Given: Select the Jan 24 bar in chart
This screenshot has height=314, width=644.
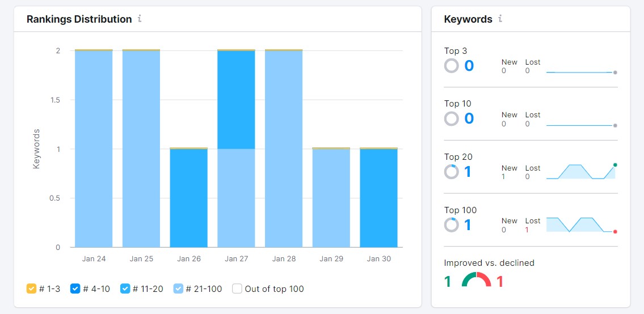Looking at the screenshot, I should pos(94,148).
